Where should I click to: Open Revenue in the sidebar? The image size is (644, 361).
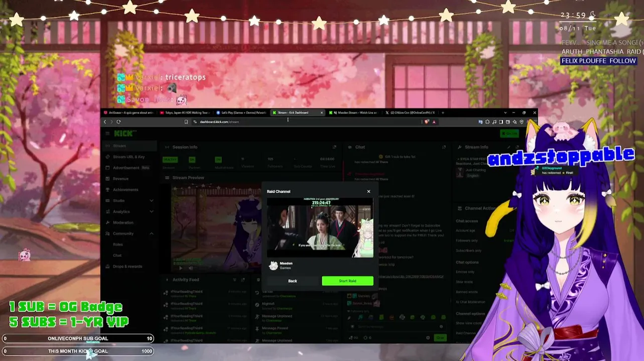(x=130, y=178)
